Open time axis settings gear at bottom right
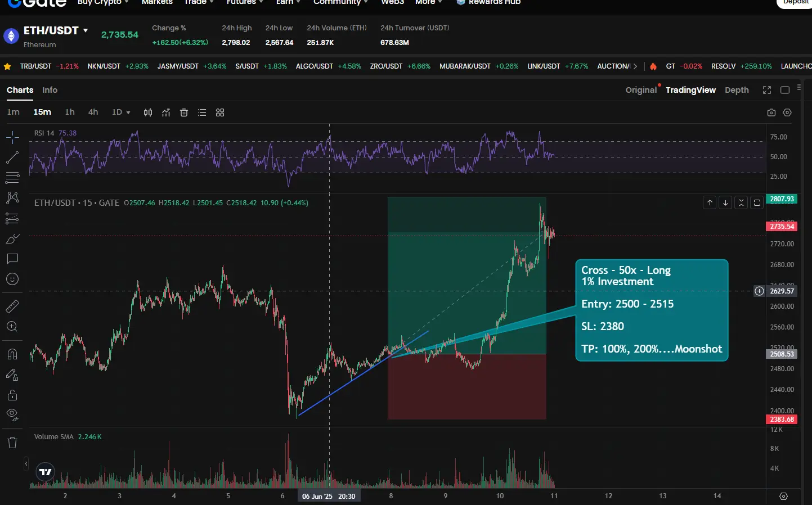 pos(783,496)
